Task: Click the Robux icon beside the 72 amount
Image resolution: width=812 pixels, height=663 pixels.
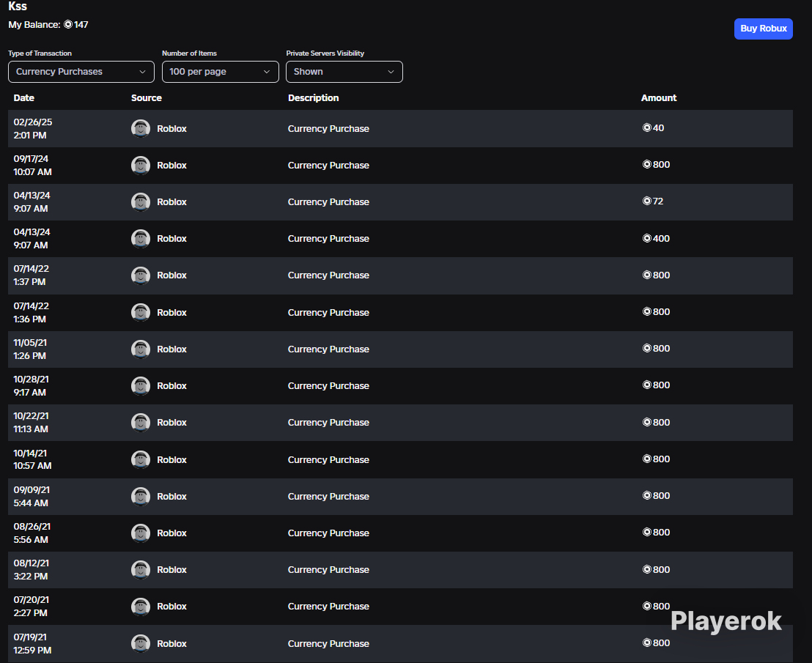Action: pos(646,201)
